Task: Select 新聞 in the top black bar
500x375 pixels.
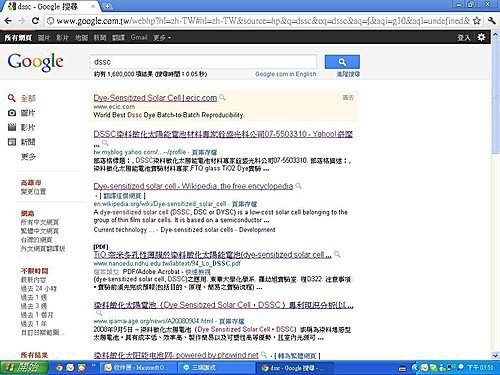Action: 100,38
